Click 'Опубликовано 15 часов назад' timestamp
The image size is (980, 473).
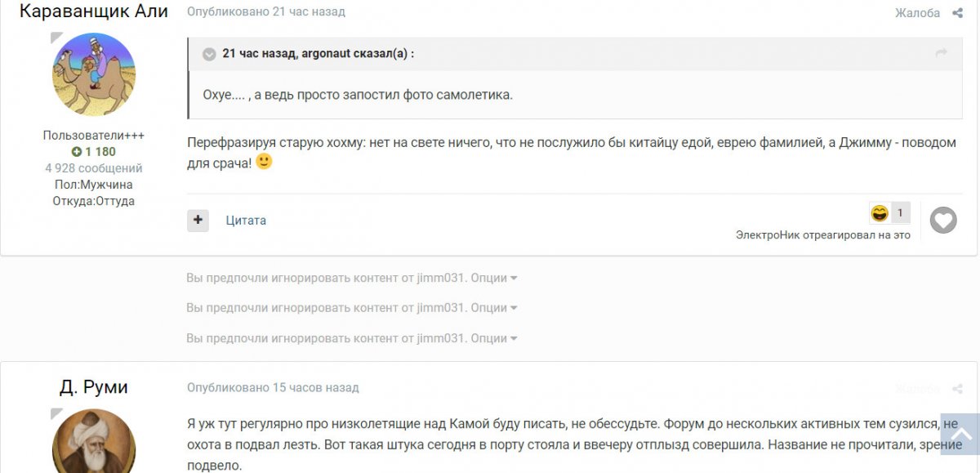click(x=273, y=388)
